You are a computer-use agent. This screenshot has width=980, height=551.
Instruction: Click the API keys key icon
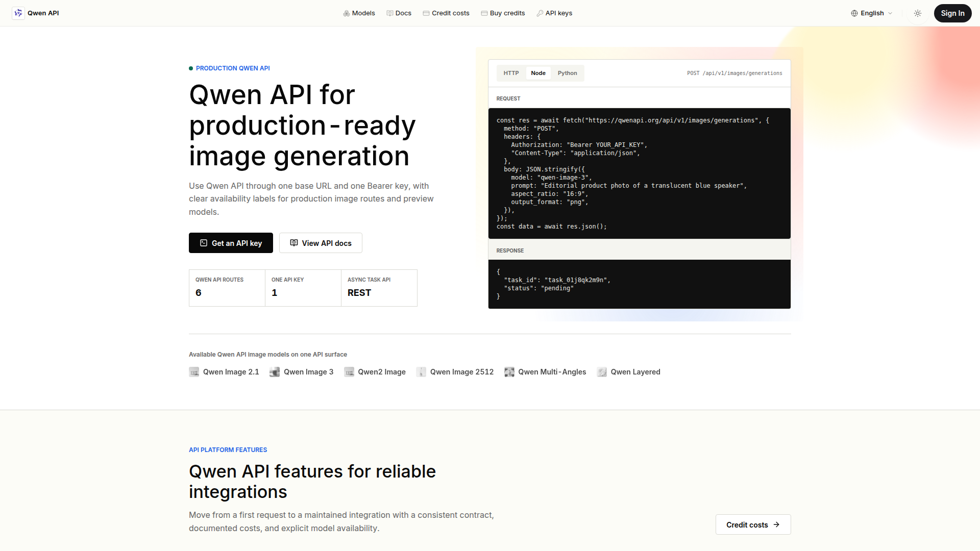(x=540, y=13)
